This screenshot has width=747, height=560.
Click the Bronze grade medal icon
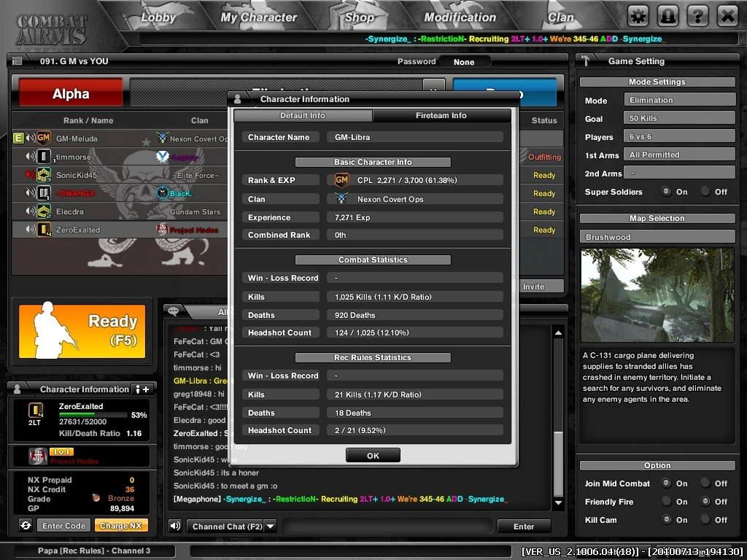pos(96,498)
